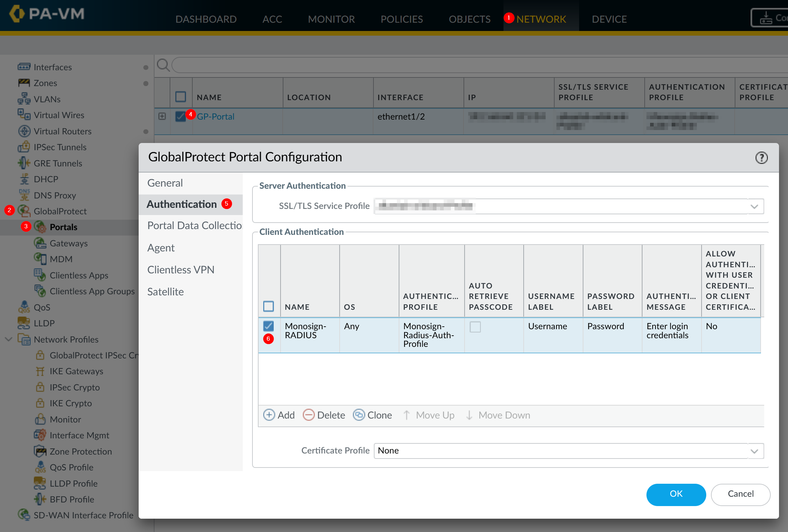788x532 pixels.
Task: Uncheck the Monosign-RADIUS row checkbox
Action: tap(268, 326)
